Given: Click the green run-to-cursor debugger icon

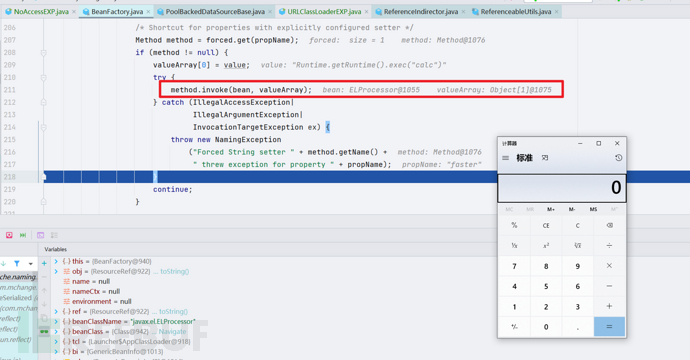Looking at the screenshot, I should pos(23,235).
